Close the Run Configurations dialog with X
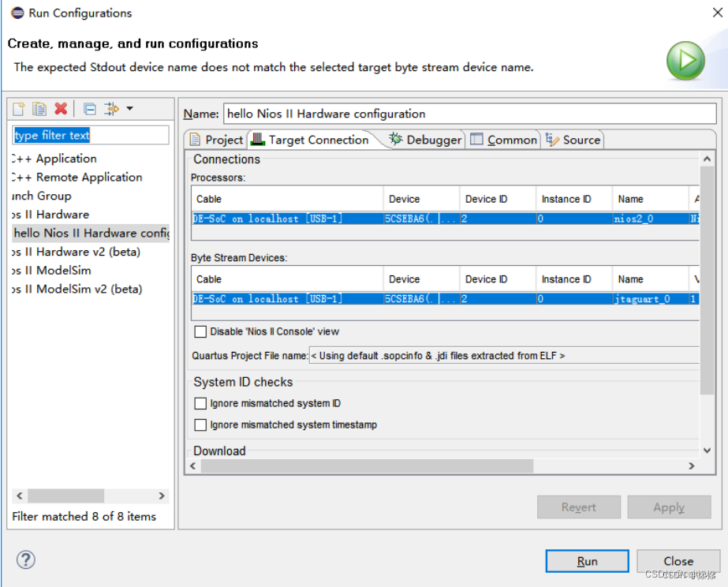Screen dimensions: 728x587 (x=717, y=13)
